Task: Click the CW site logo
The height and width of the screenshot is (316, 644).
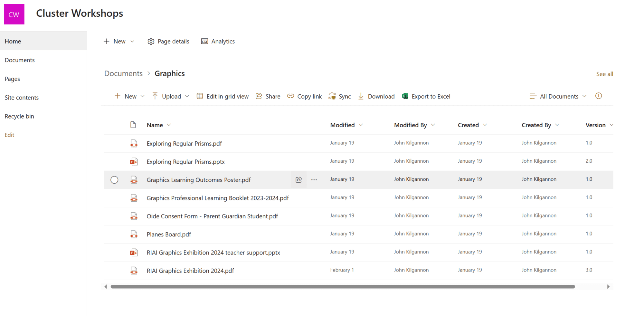Action: pos(14,14)
